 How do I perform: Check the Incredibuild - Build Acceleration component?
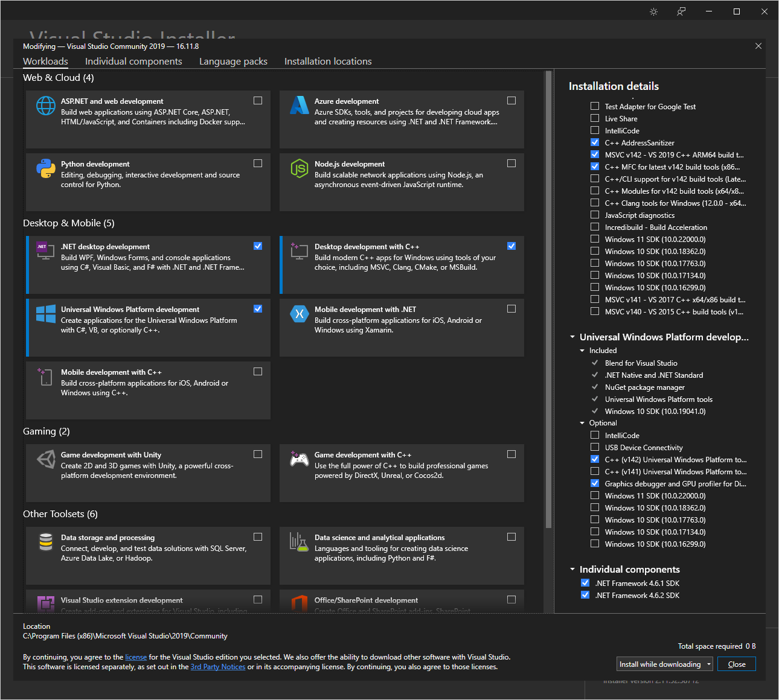click(595, 227)
